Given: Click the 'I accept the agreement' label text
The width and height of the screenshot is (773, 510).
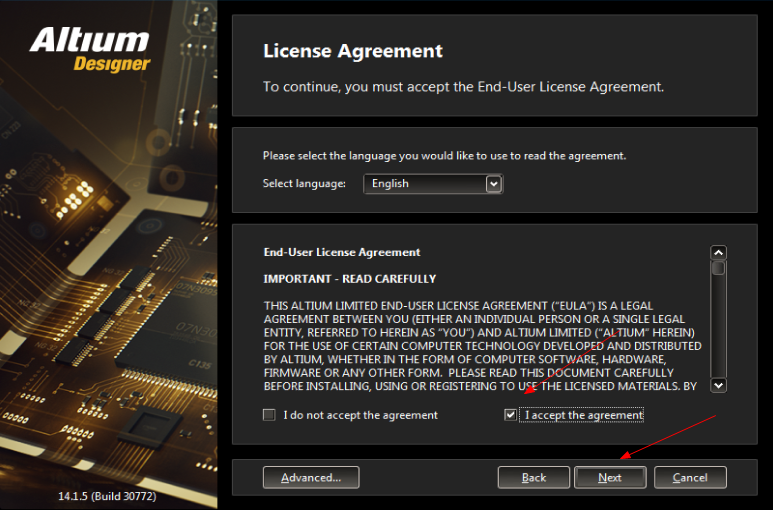Looking at the screenshot, I should click(584, 415).
